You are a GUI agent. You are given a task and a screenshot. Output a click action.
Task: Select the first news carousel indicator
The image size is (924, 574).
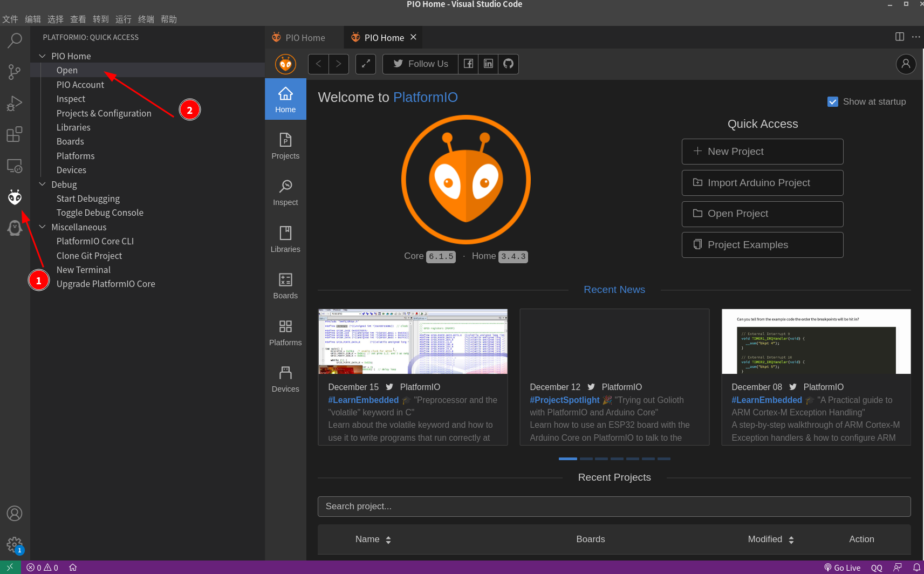coord(567,459)
